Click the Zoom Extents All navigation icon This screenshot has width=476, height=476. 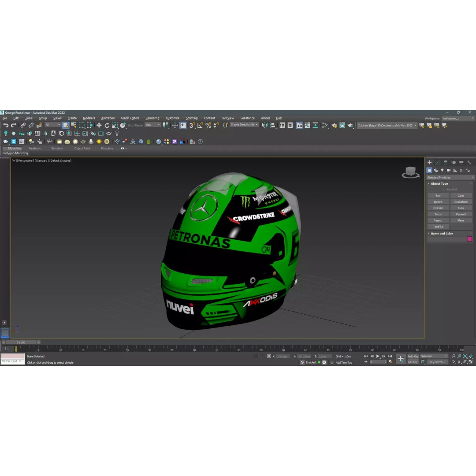471,356
